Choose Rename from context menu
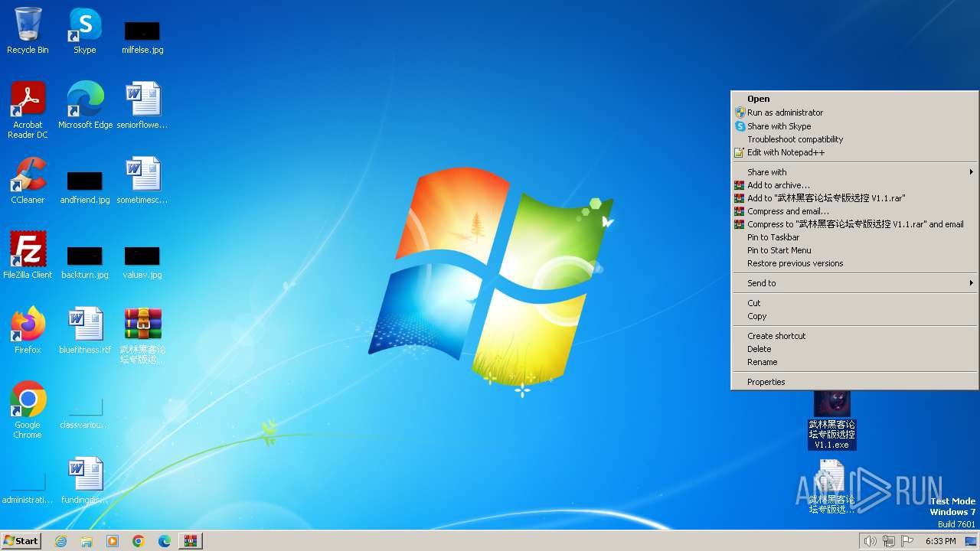Viewport: 980px width, 551px height. (854, 362)
